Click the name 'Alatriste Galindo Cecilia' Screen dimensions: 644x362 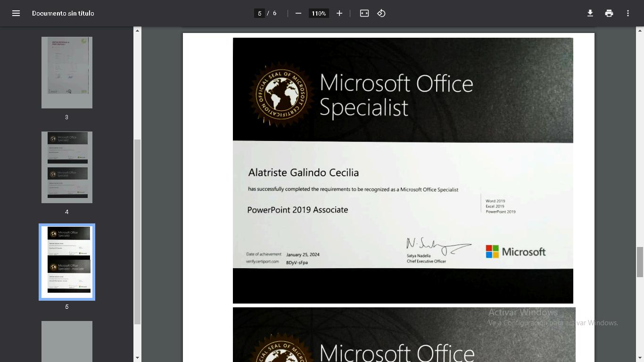pos(304,173)
